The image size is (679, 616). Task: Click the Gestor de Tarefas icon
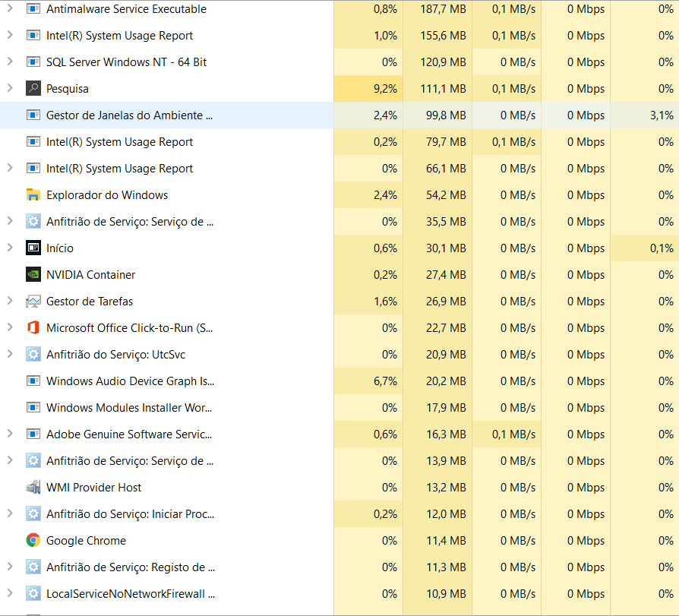[33, 301]
